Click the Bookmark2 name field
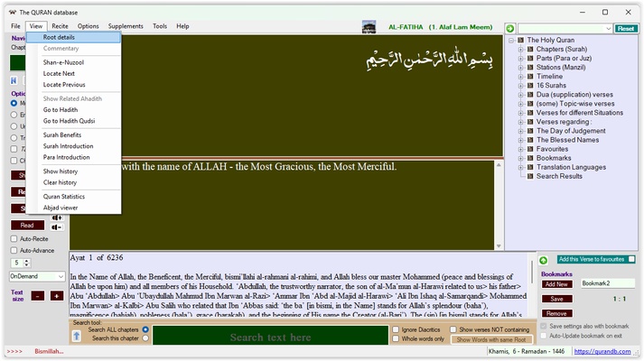This screenshot has height=361, width=644. click(608, 283)
